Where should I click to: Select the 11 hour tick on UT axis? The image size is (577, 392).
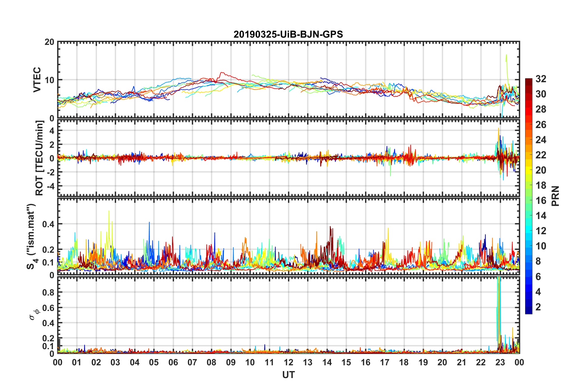(269, 363)
